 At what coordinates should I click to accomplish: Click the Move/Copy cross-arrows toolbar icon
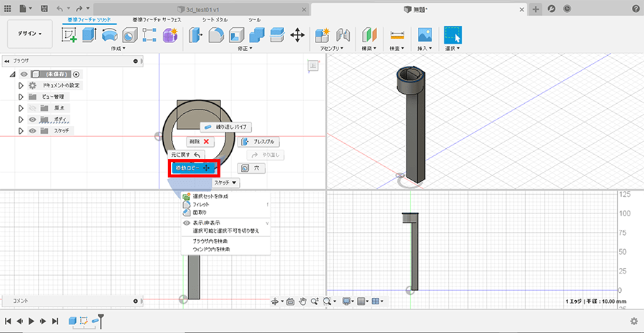click(x=298, y=34)
